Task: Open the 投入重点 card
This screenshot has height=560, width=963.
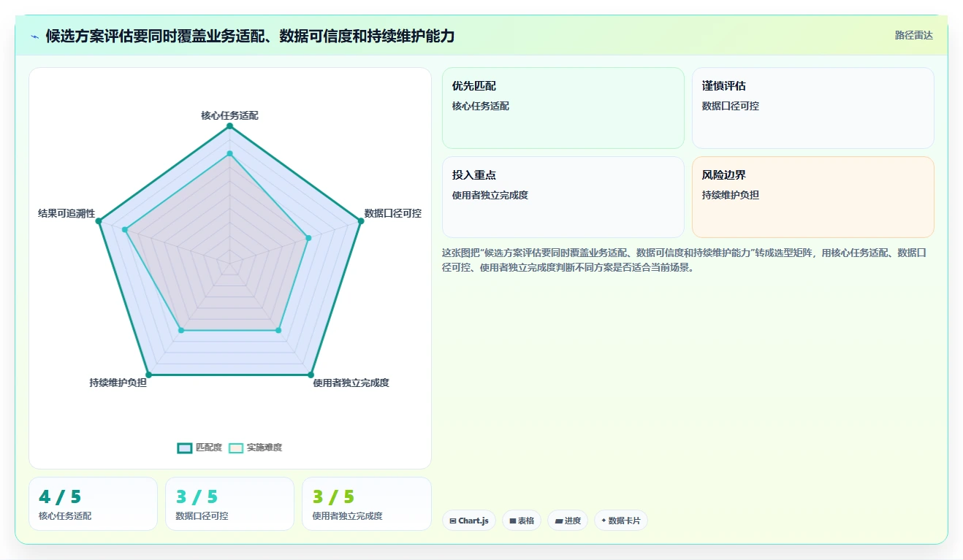Action: 563,197
